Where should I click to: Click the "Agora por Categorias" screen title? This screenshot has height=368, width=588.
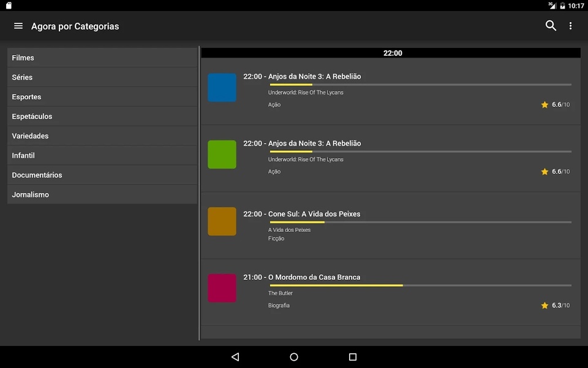click(x=75, y=26)
